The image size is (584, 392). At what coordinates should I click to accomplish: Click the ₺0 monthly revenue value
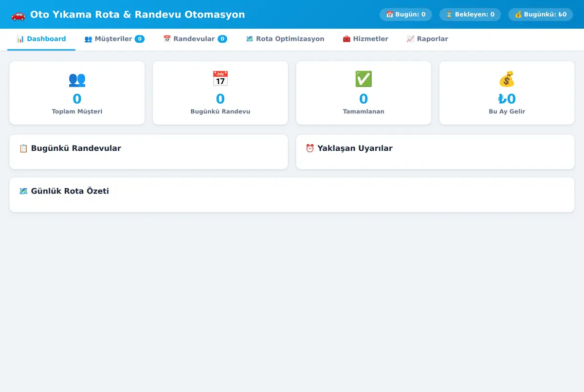coord(507,99)
